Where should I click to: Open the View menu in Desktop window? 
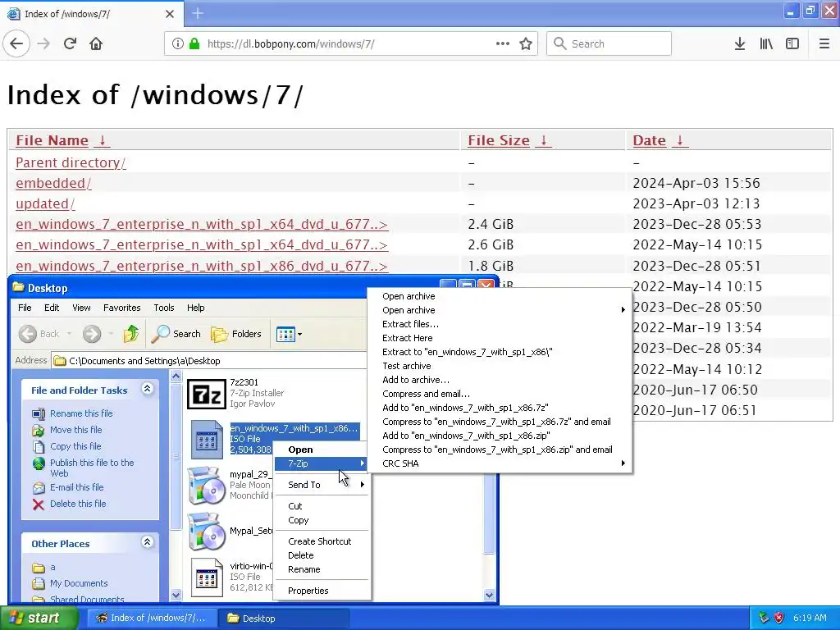[x=81, y=308]
